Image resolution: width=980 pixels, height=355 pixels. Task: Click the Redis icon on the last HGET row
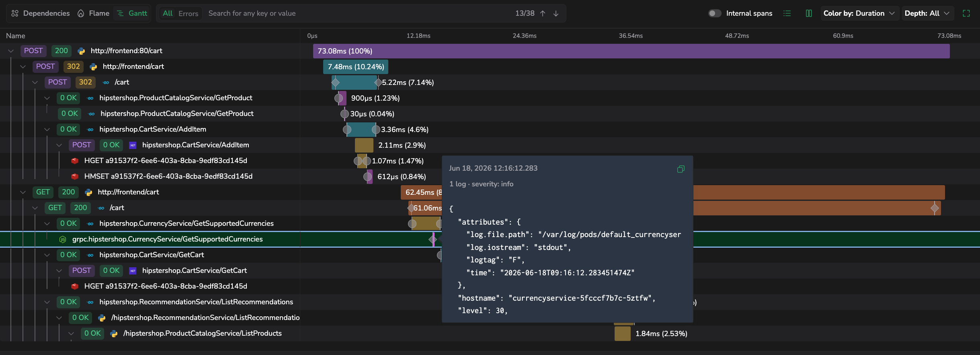click(75, 287)
